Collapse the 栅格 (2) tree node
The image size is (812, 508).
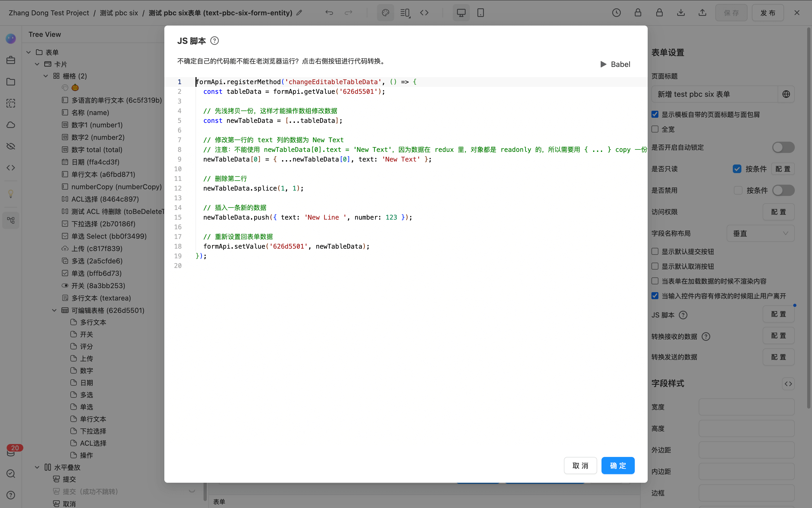tap(46, 76)
